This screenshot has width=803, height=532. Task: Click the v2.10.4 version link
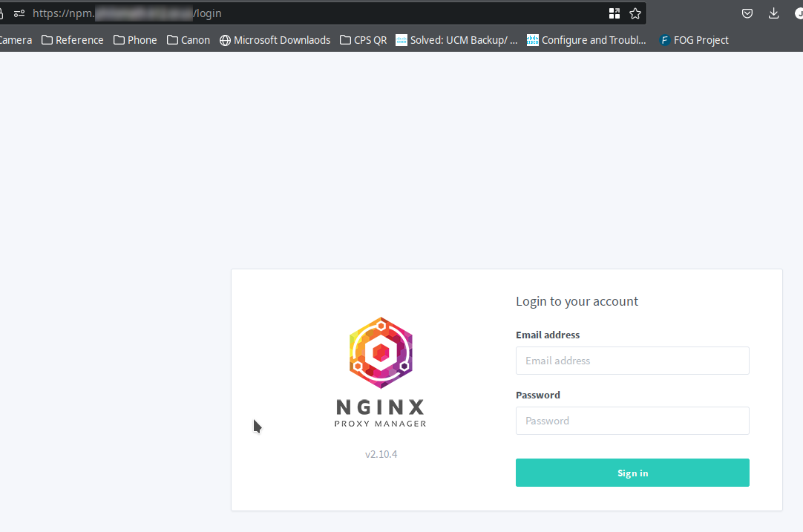pyautogui.click(x=381, y=453)
